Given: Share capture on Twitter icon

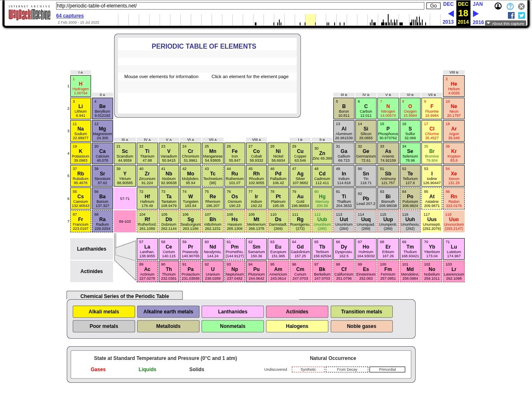Looking at the screenshot, I should (522, 15).
